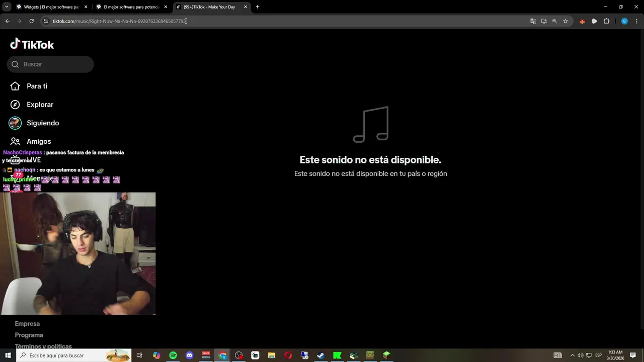This screenshot has height=362, width=644.
Task: Open the notification center
Action: pyautogui.click(x=633, y=355)
